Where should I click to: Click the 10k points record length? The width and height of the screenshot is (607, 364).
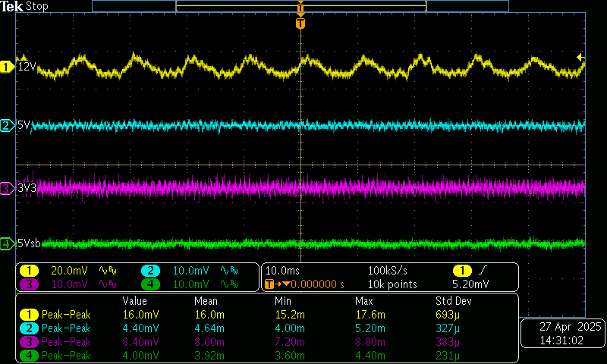[392, 284]
